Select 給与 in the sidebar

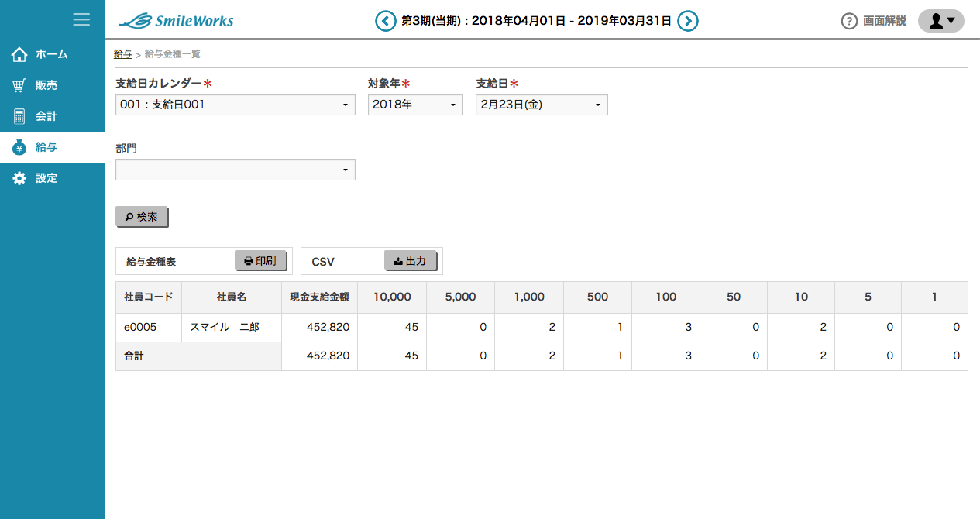(x=52, y=147)
